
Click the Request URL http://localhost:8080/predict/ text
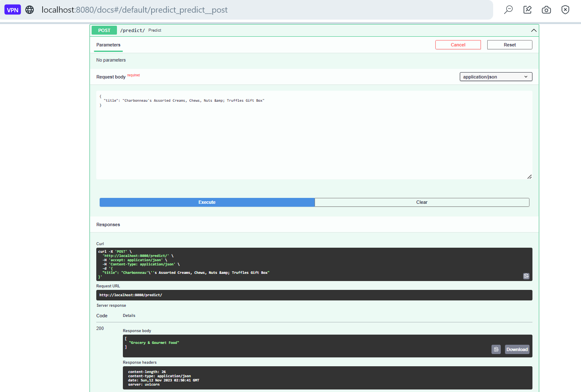tap(131, 295)
